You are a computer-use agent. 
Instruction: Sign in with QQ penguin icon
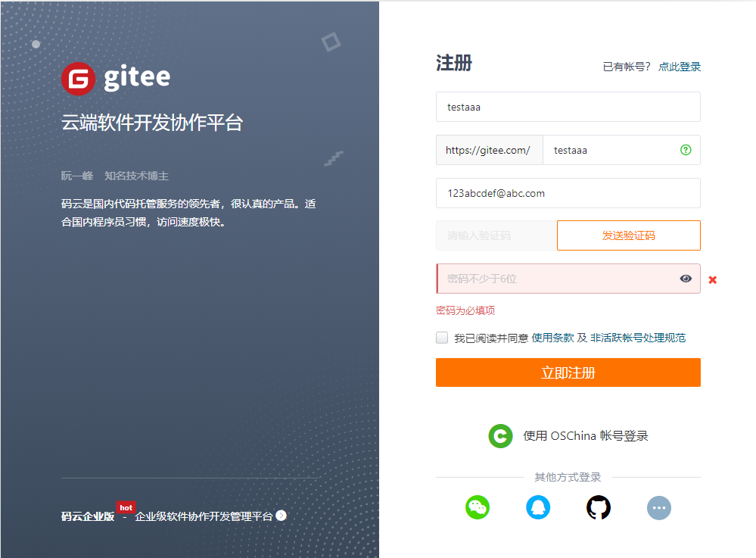[x=537, y=507]
